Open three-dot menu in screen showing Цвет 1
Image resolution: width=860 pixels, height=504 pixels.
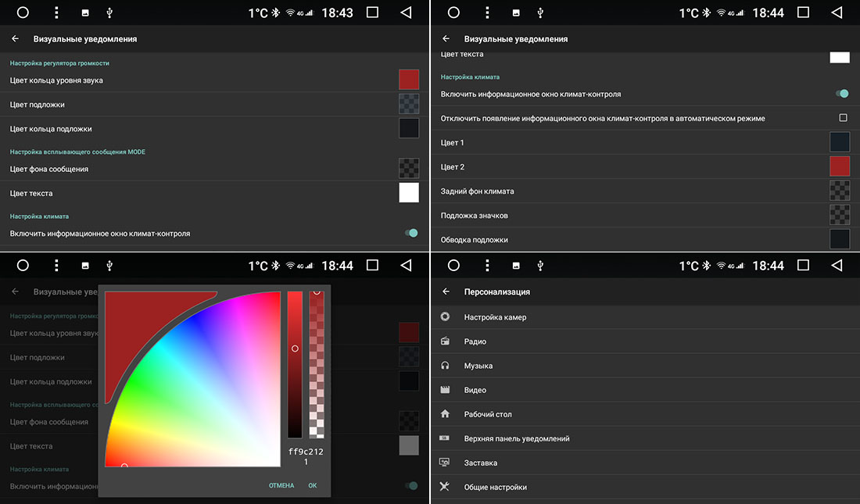487,13
